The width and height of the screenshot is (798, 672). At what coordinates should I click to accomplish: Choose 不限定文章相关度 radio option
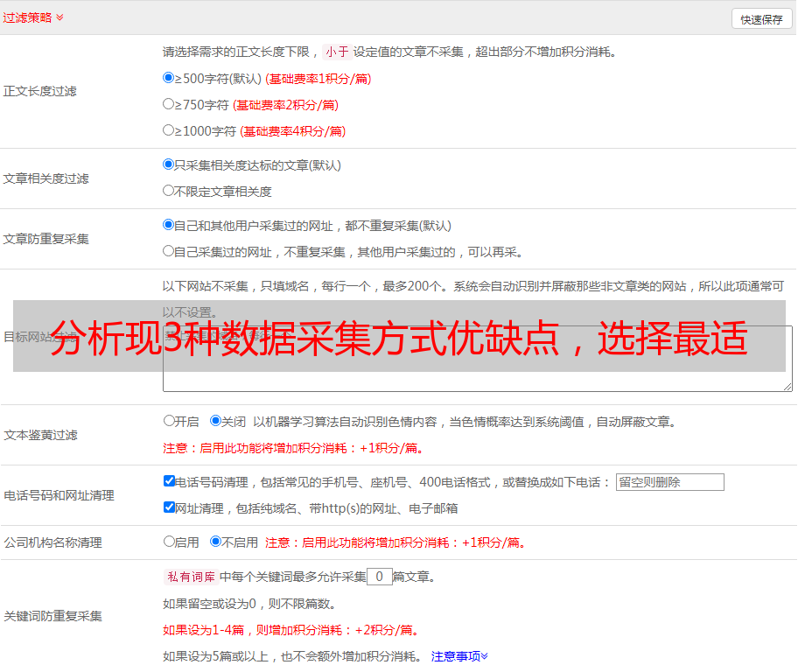(x=169, y=191)
